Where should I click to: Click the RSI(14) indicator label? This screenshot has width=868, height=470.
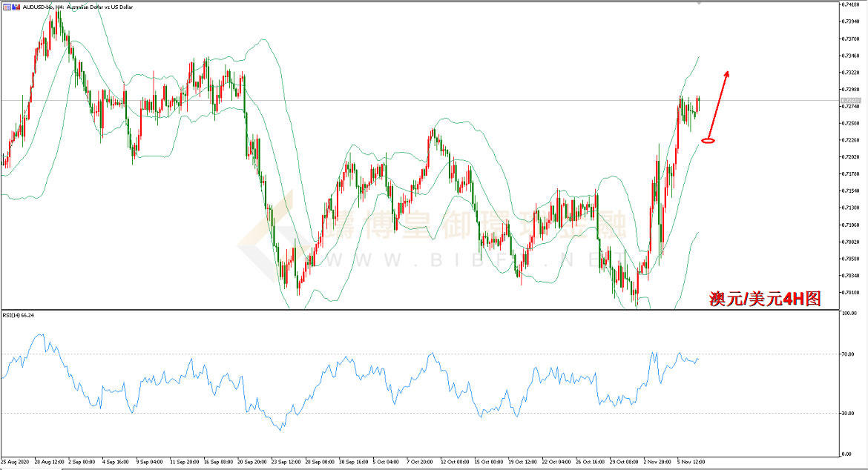(x=18, y=315)
